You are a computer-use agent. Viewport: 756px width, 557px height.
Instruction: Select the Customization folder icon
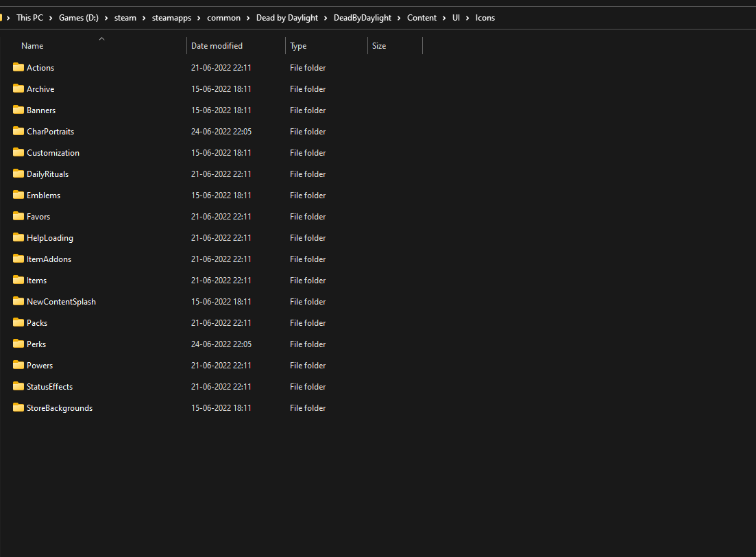click(19, 152)
